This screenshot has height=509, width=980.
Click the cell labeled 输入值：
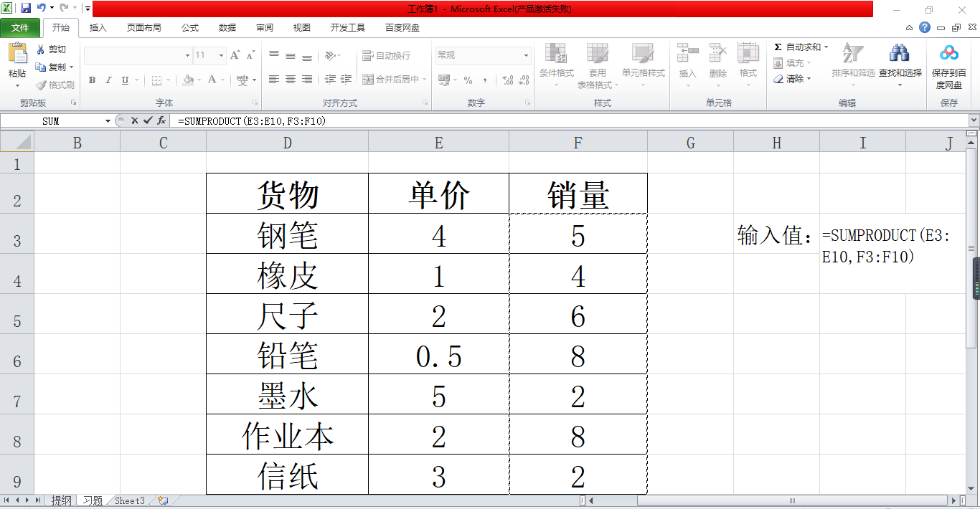pyautogui.click(x=776, y=234)
